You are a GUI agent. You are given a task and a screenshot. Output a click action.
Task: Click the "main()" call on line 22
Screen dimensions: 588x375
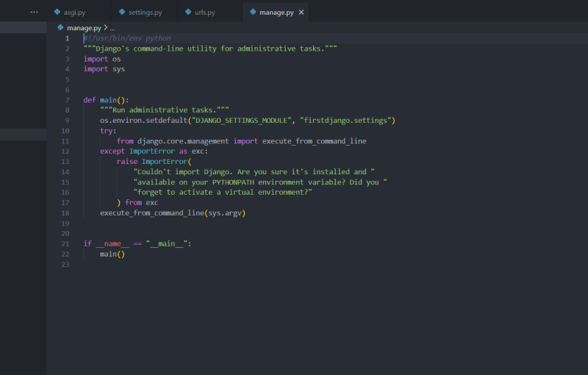pos(112,254)
